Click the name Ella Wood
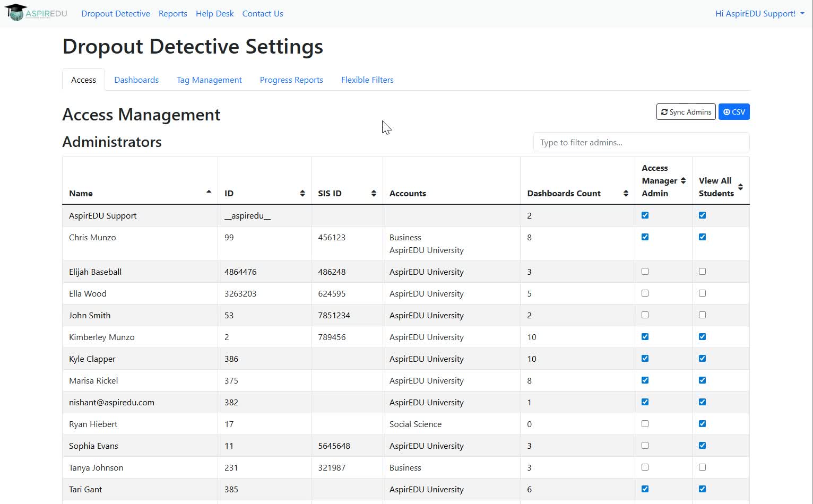Screen dimensions: 813x504 88,294
